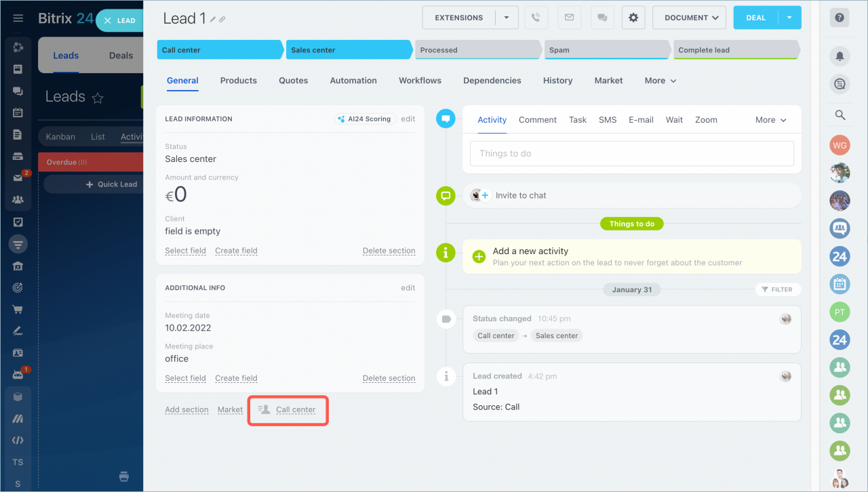This screenshot has width=868, height=492.
Task: Click the Add section link
Action: (x=186, y=409)
